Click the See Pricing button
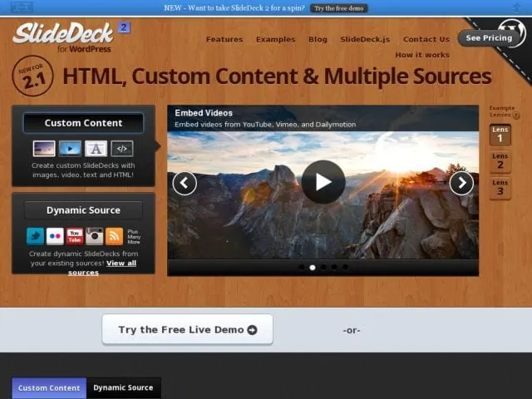This screenshot has height=399, width=532. point(489,38)
